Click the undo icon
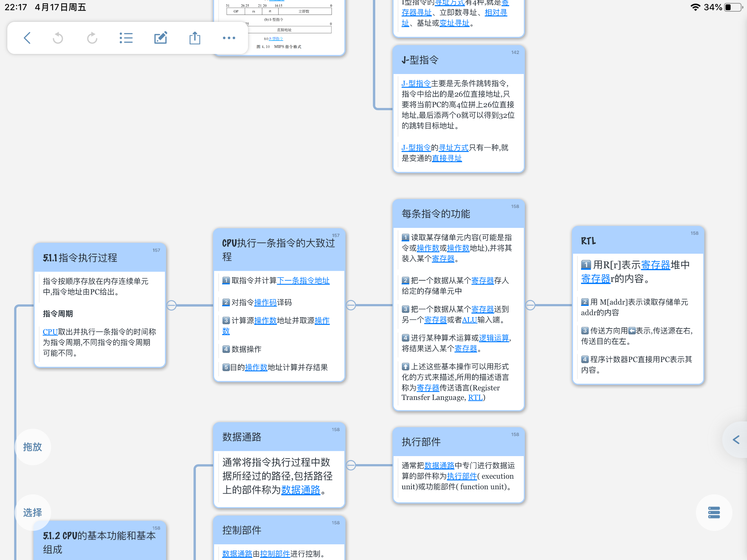747x560 pixels. tap(58, 38)
